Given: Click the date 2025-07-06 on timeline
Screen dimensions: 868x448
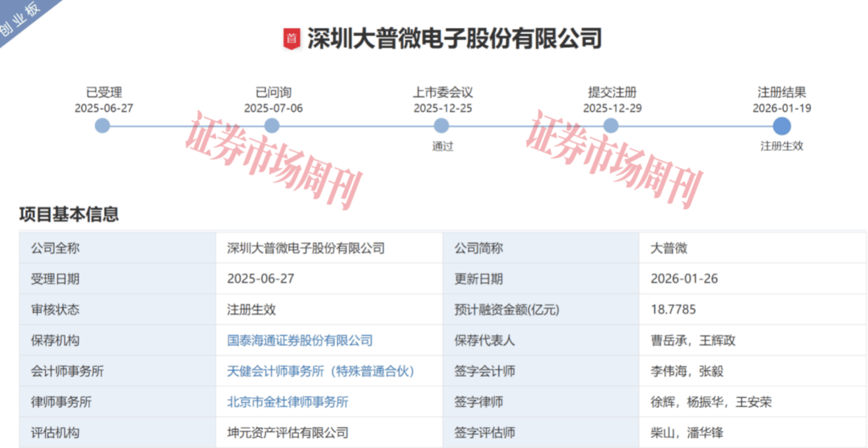Looking at the screenshot, I should [x=273, y=108].
